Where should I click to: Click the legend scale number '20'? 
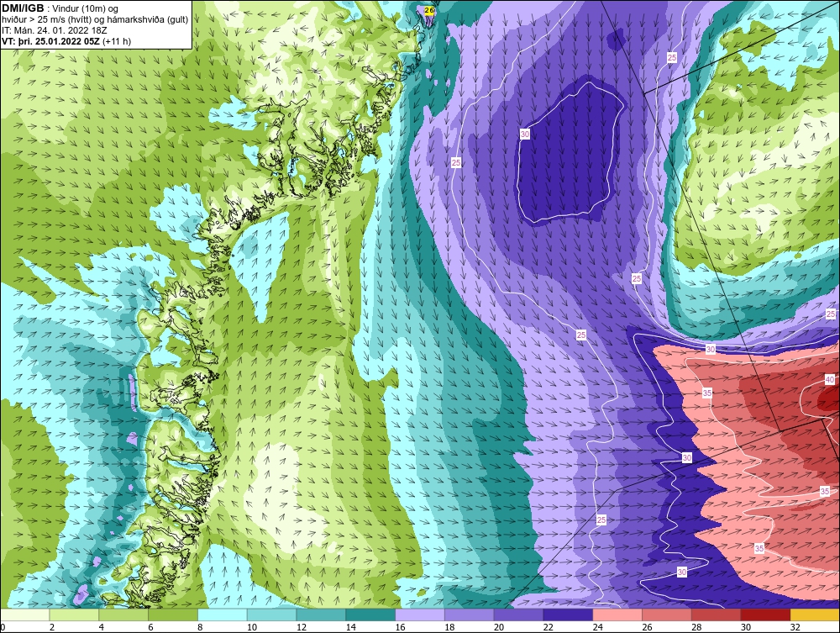[x=499, y=627]
